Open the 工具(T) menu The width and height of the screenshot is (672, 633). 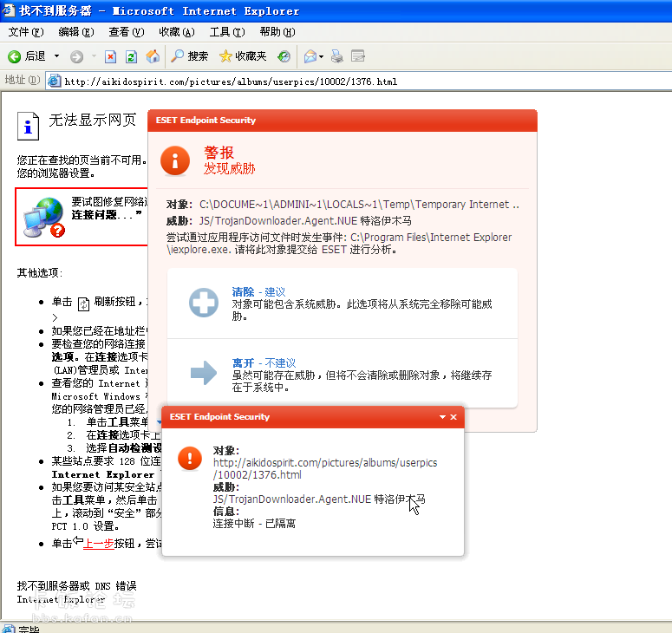coord(226,32)
